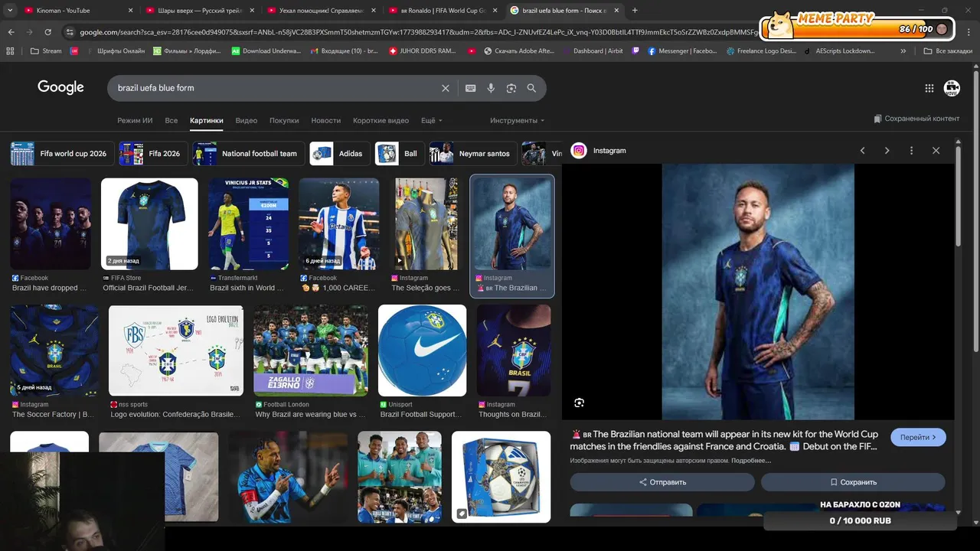Select 'Fifa world cup 2026' suggestion chip

click(62, 154)
